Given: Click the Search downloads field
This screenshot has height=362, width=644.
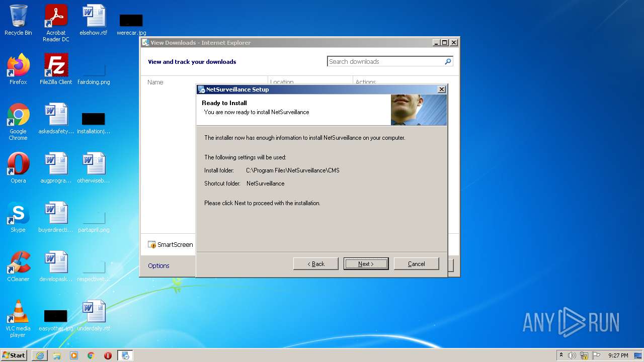Looking at the screenshot, I should pos(385,61).
